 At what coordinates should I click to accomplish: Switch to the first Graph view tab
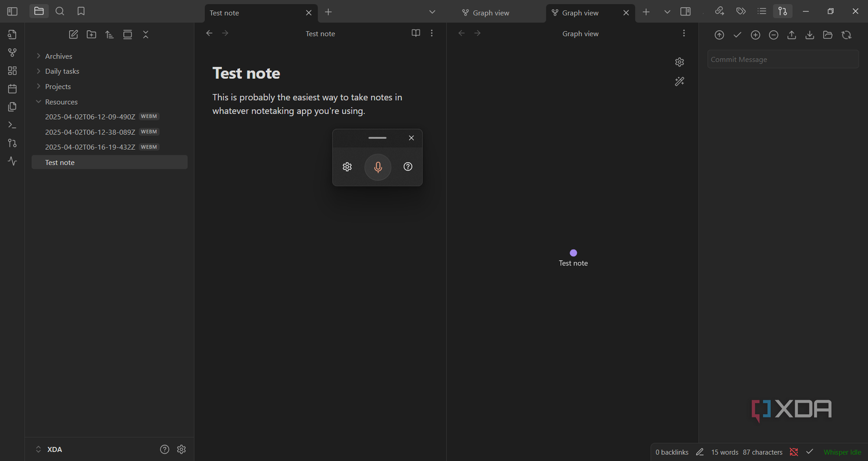click(486, 13)
